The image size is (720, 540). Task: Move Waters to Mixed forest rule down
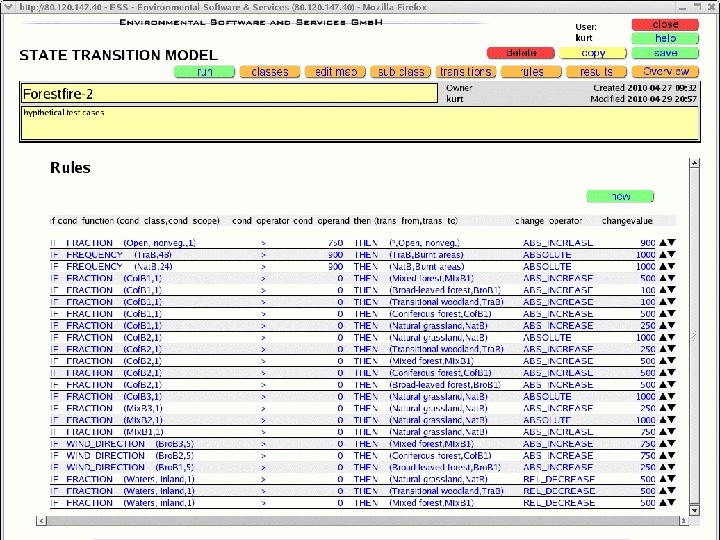point(671,503)
